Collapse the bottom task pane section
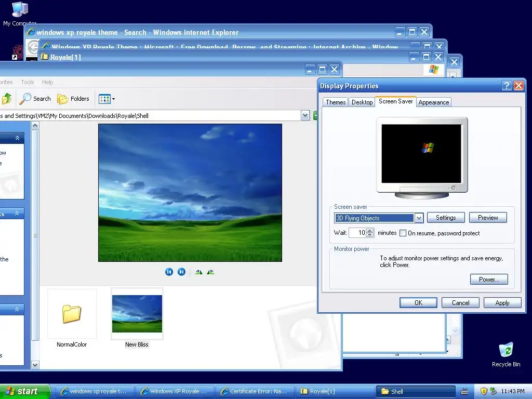The height and width of the screenshot is (399, 532). [17, 309]
